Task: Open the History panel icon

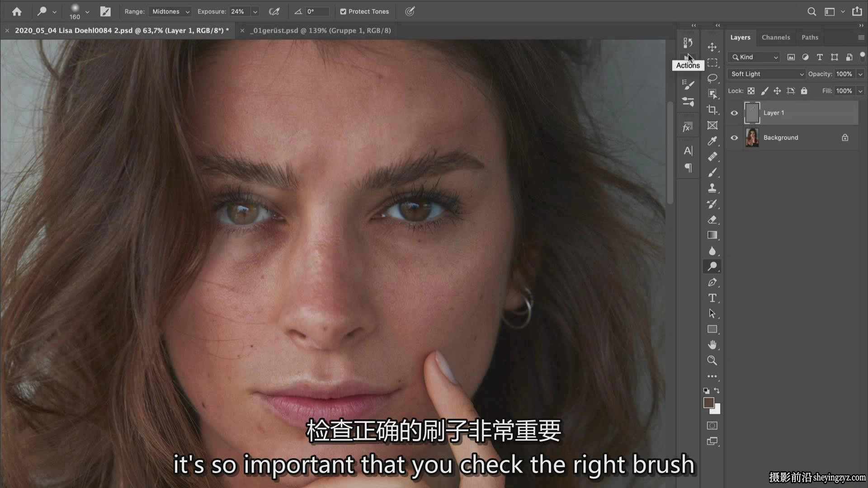Action: pos(688,42)
